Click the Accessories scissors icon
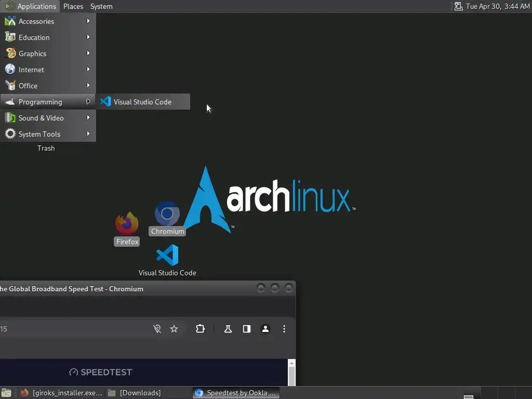532x399 pixels. coord(10,21)
